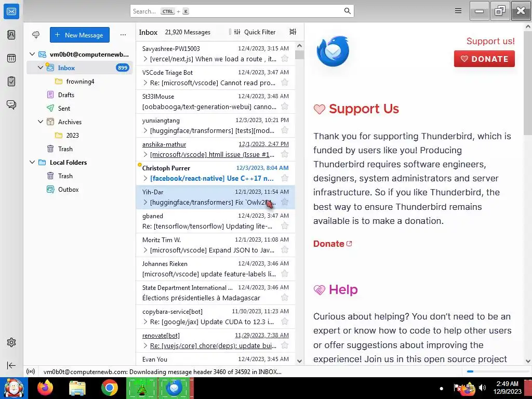Open the Chat space
This screenshot has height=399, width=532.
coord(11,104)
